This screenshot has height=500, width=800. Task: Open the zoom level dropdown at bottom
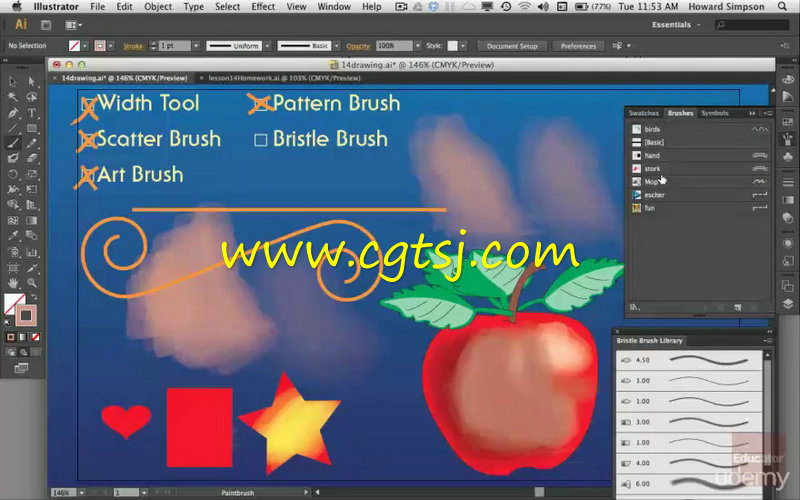82,493
